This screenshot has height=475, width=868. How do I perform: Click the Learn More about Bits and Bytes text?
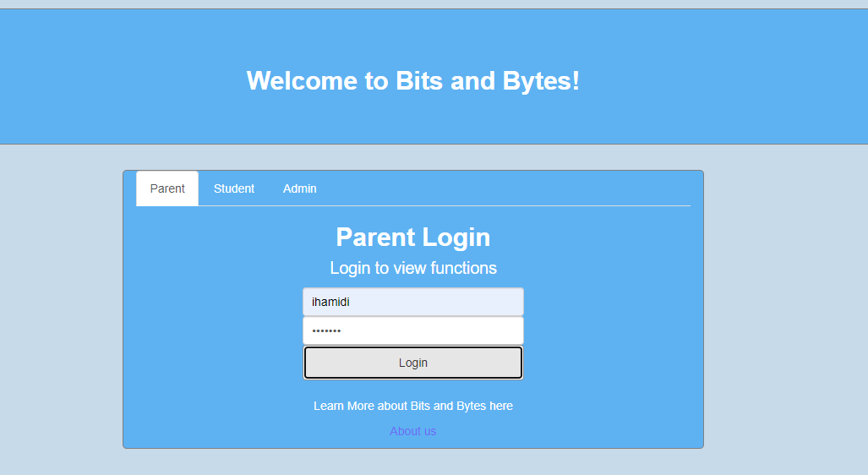pyautogui.click(x=412, y=406)
